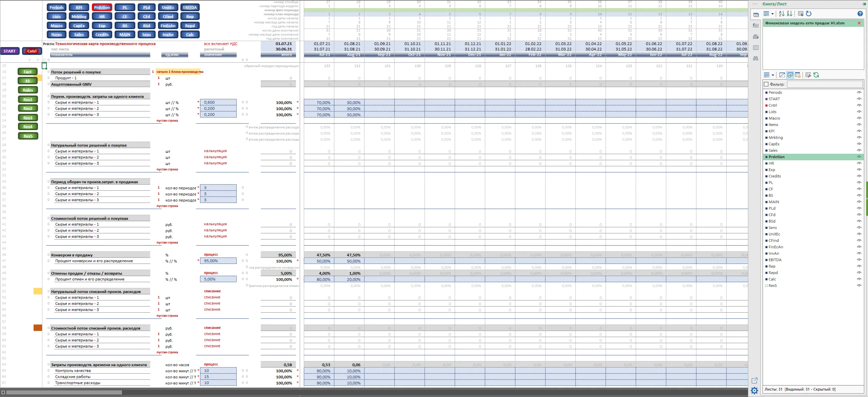Image resolution: width=868 pixels, height=397 pixels.
Task: Toggle visibility eye for Credits sheet
Action: (859, 176)
